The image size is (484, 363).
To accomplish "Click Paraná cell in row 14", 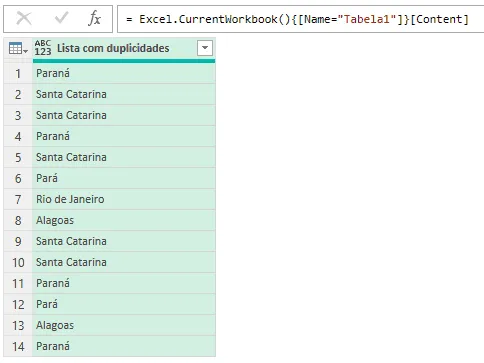I will (x=124, y=346).
